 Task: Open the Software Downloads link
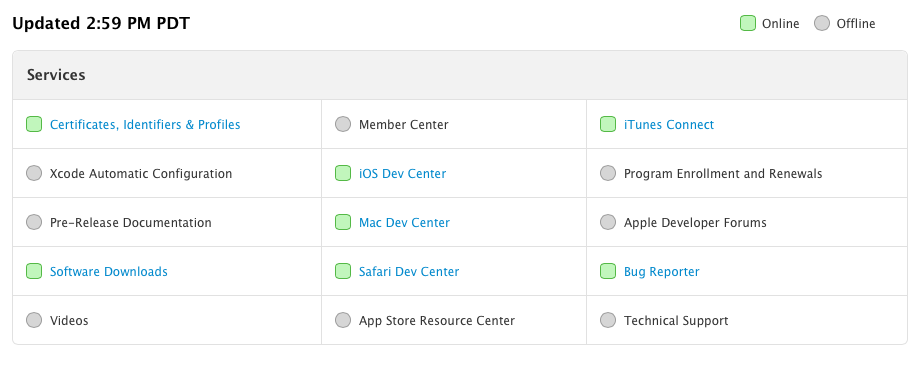(x=109, y=271)
